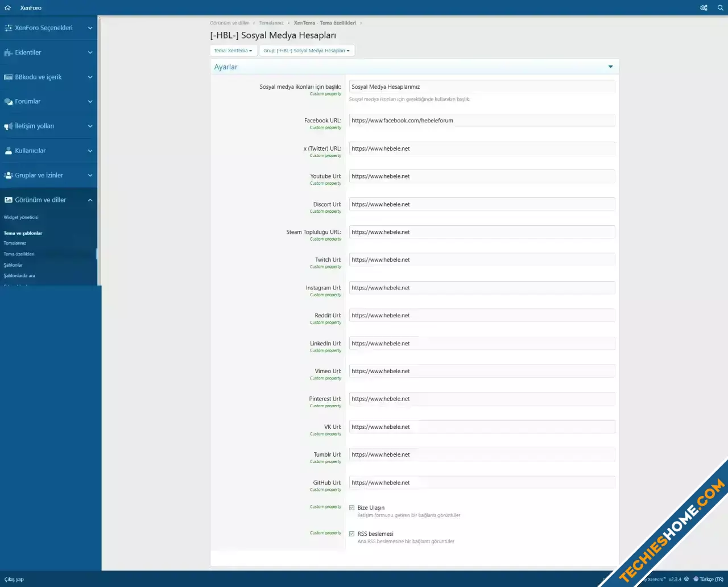The height and width of the screenshot is (587, 728).
Task: Expand the Eklentiler section chevron
Action: (90, 52)
